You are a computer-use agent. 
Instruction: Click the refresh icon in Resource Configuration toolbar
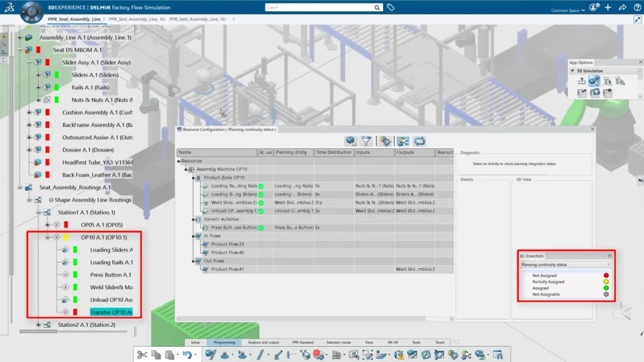tap(419, 141)
